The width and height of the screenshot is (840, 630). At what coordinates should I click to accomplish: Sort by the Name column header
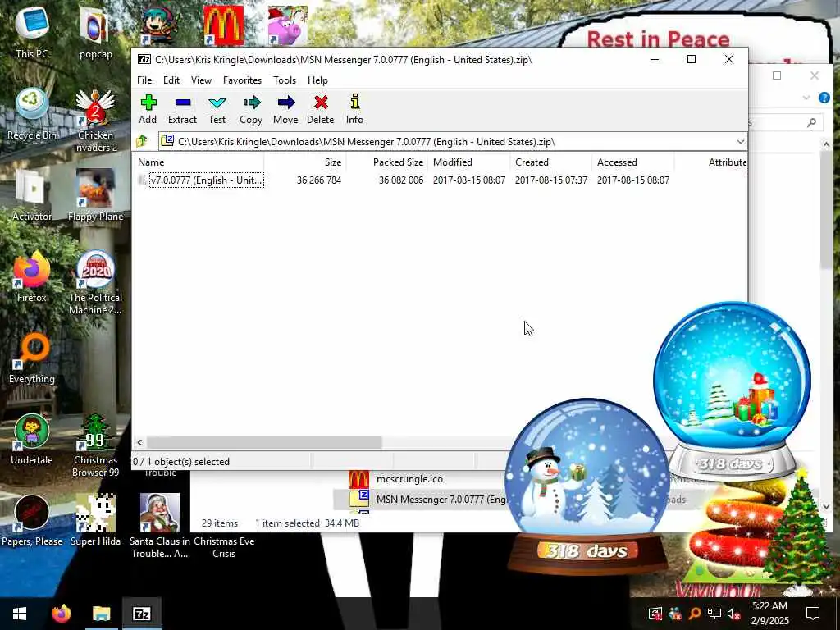(199, 162)
